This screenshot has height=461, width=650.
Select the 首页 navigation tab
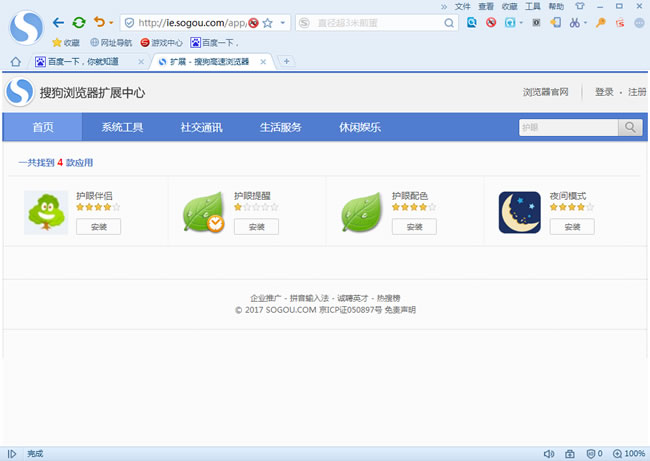point(43,127)
